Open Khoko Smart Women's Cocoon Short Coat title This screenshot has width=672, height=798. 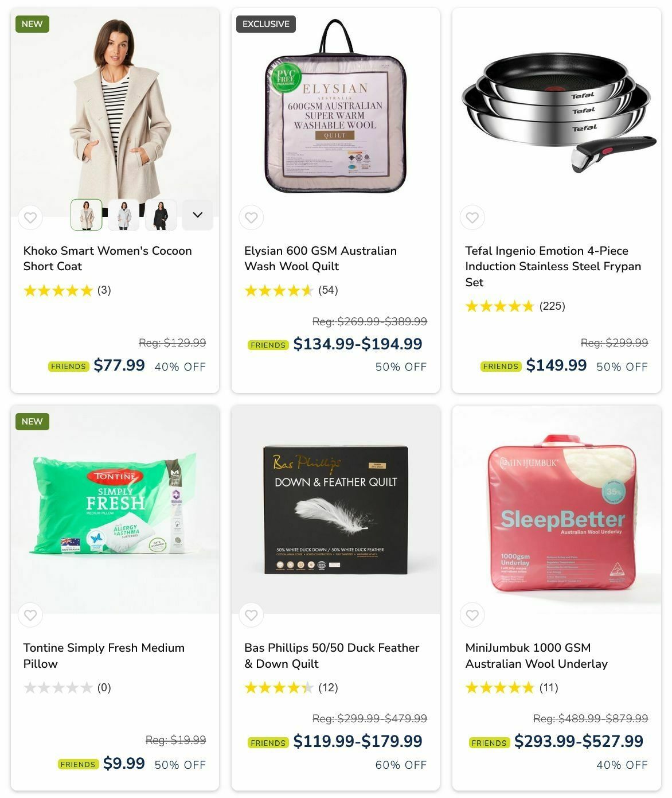[107, 258]
